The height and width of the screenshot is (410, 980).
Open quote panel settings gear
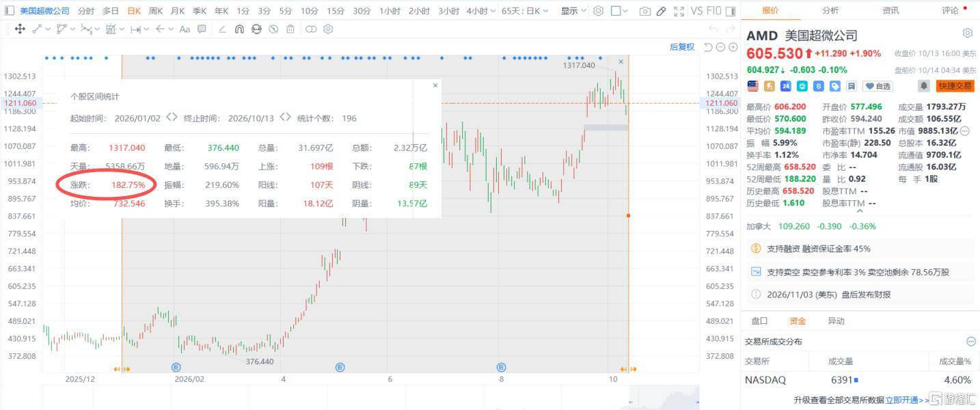[x=967, y=33]
